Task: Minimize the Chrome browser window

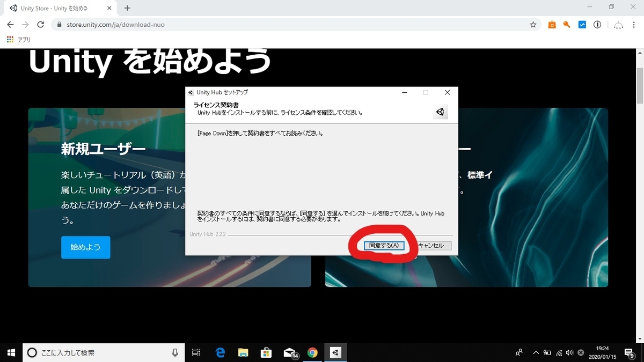Action: click(589, 7)
